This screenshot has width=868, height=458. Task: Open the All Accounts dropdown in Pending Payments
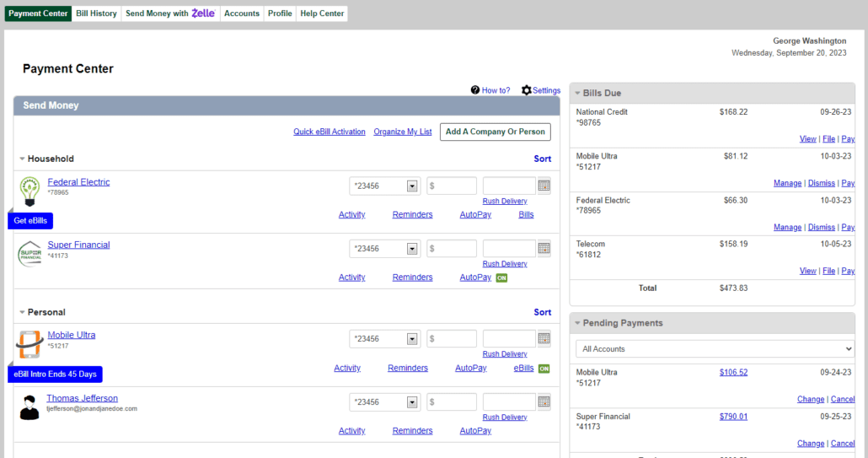(715, 349)
